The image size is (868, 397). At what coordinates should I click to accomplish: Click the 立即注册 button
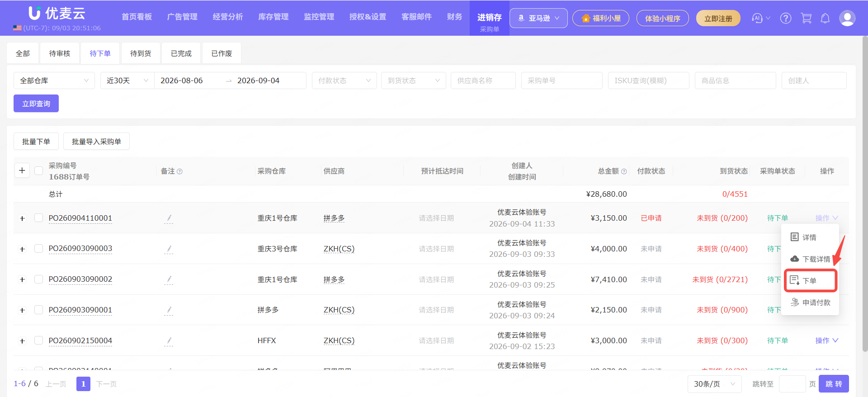pos(718,18)
